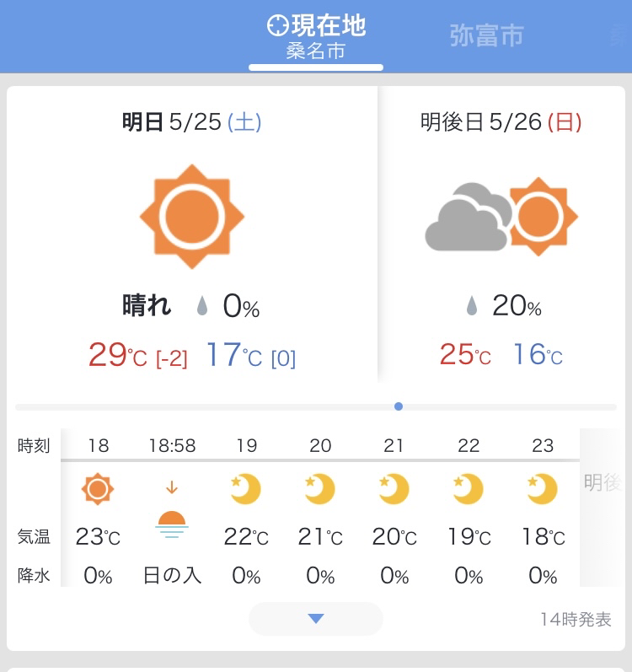This screenshot has height=672, width=632.
Task: Expand the hourly forecast with down arrow
Action: (x=315, y=618)
